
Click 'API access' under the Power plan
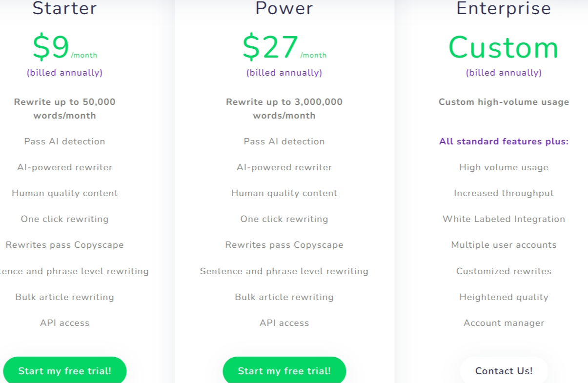284,323
